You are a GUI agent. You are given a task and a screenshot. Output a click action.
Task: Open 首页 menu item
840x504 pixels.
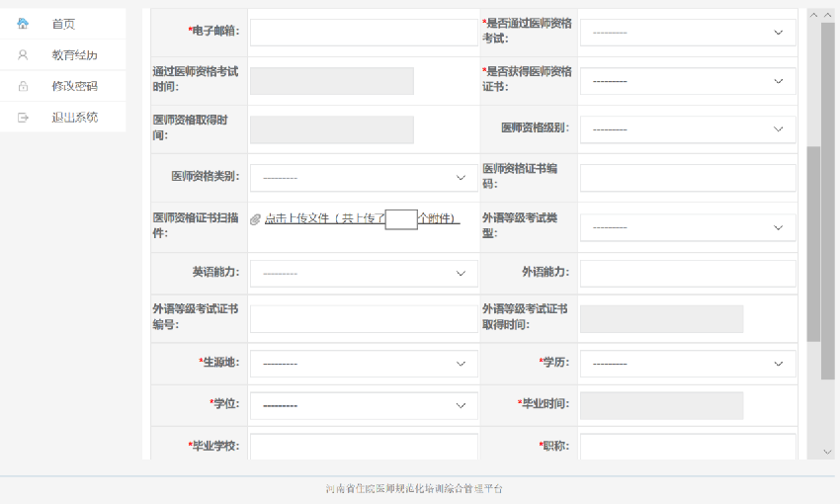tap(63, 24)
